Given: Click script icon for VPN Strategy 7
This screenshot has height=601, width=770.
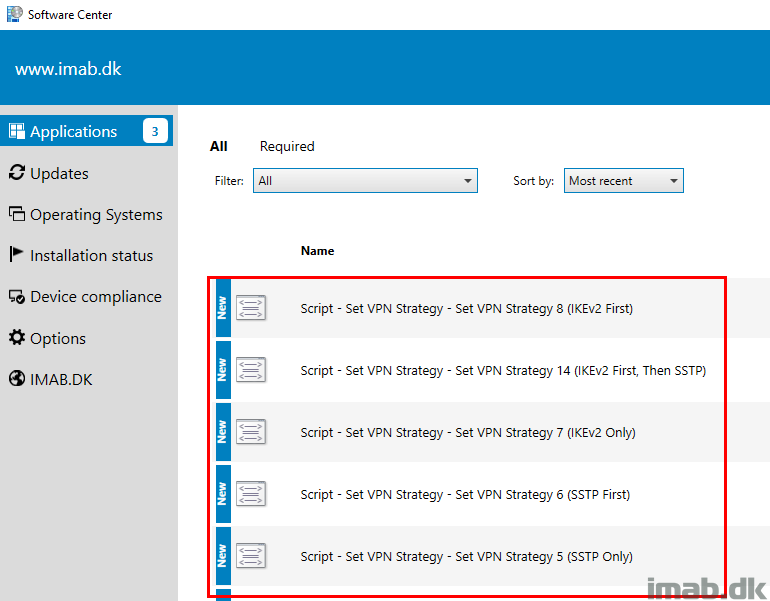Looking at the screenshot, I should (x=251, y=432).
